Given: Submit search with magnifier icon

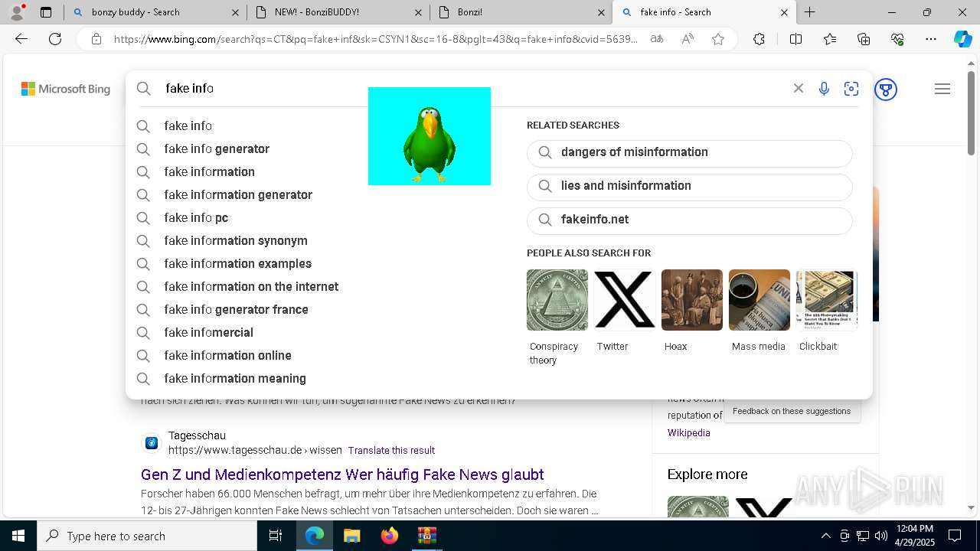Looking at the screenshot, I should click(x=144, y=89).
